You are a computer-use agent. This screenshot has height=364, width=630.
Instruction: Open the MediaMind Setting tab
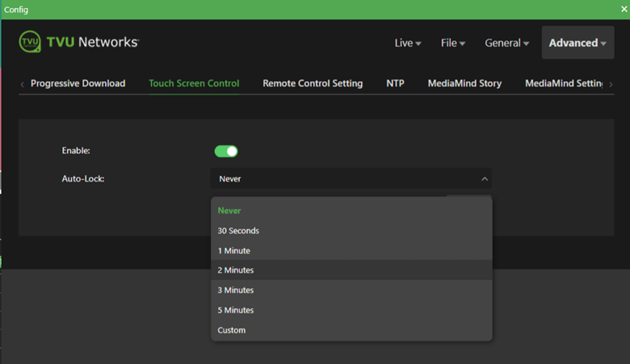coord(564,83)
